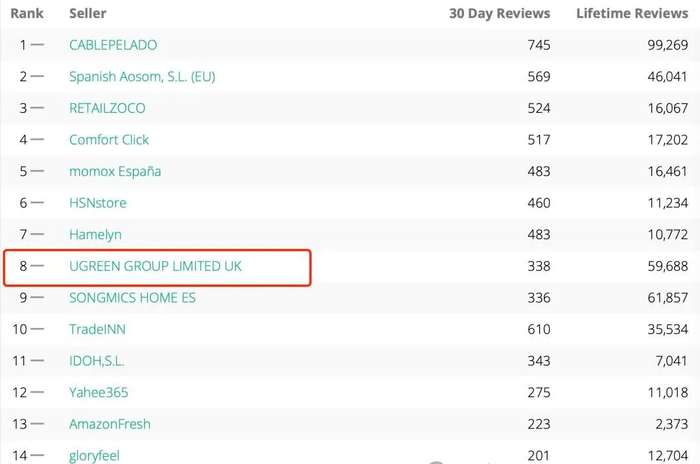Screen dimensions: 700x464
Task: Go to the TradeINN seller page
Action: [97, 329]
